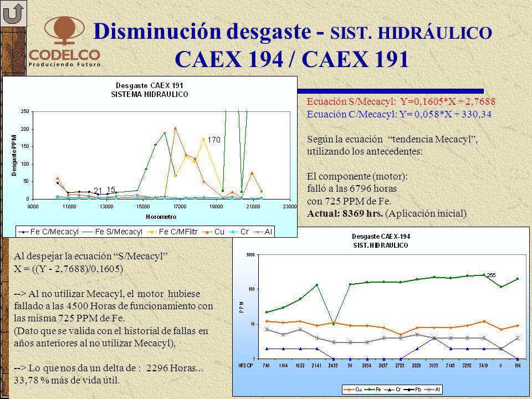Select the 'Fe S/Mecacyl' legend entry
This screenshot has height=399, width=532.
113,232
